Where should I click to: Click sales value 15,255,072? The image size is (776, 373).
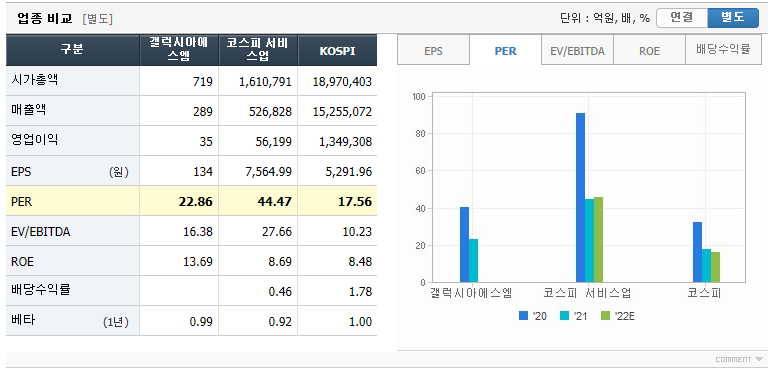coord(342,112)
